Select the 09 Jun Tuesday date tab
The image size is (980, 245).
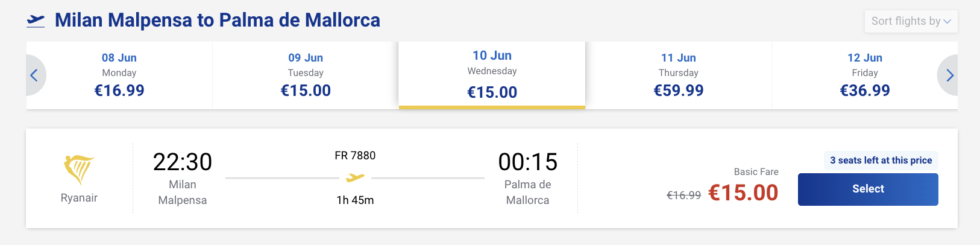[x=306, y=75]
